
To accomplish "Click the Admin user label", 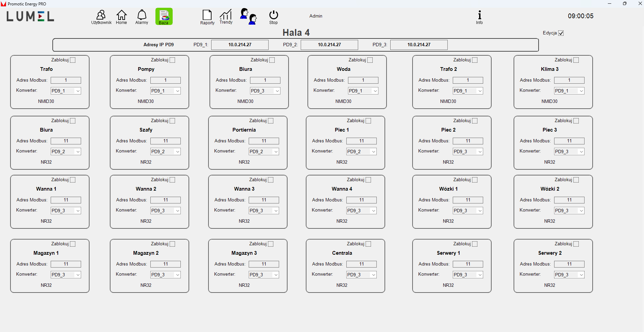I will (x=316, y=16).
